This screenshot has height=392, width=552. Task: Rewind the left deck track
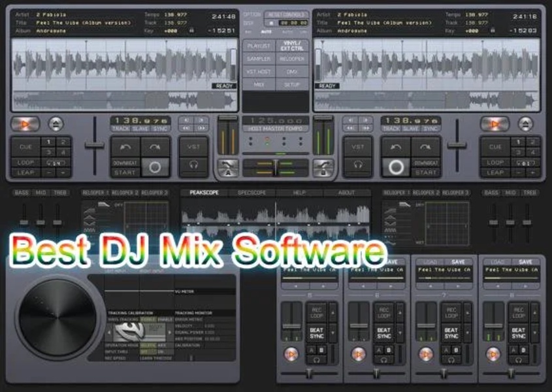[x=186, y=128]
